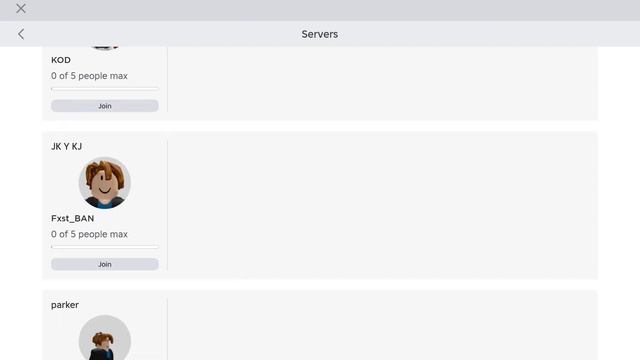Go back using the left chevron arrow
This screenshot has height=360, width=640.
click(21, 34)
